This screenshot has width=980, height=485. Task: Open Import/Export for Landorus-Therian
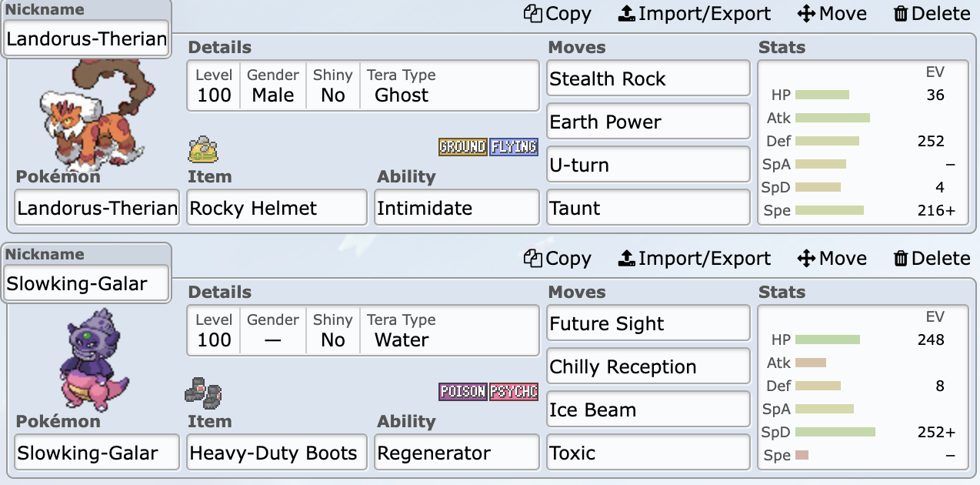(x=694, y=14)
